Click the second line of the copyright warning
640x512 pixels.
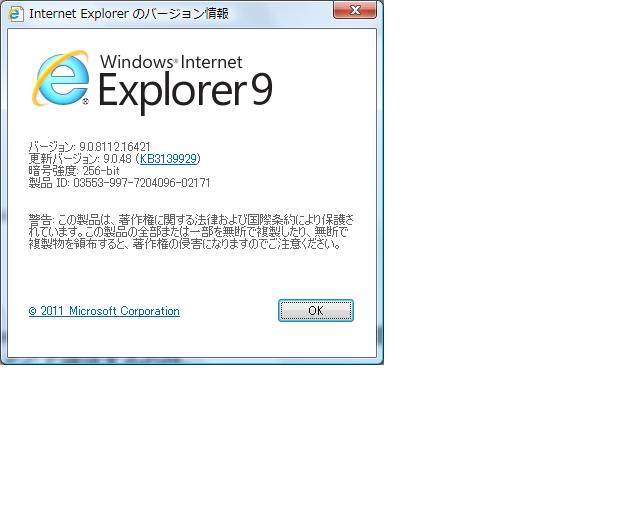pos(188,231)
